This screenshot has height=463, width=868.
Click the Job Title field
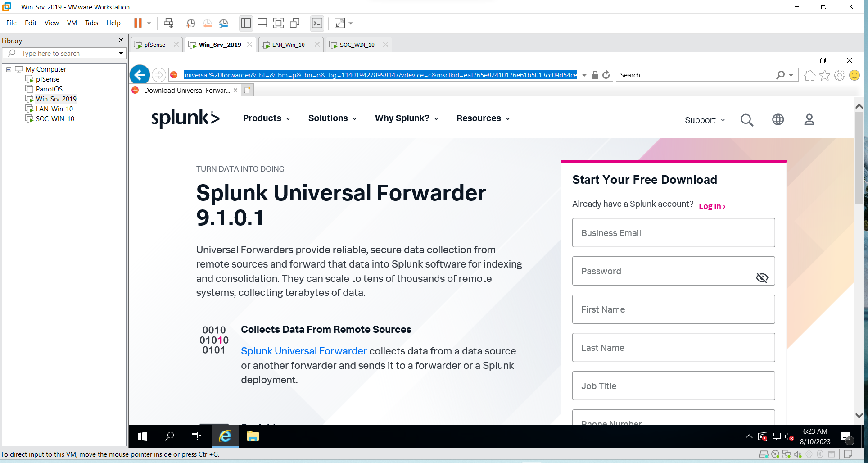pos(673,386)
